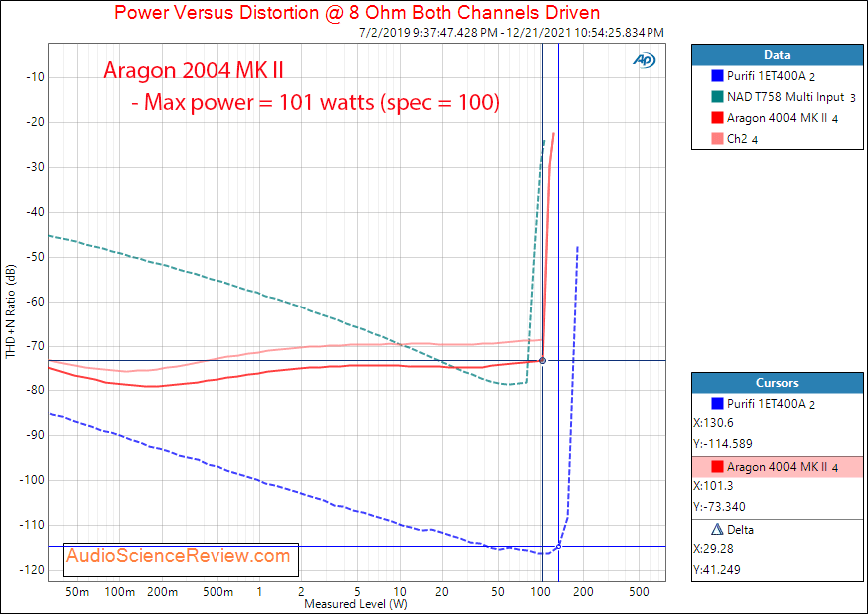This screenshot has width=868, height=614.
Task: Click the red Aragon 4004 MK II legend swatch
Action: pyautogui.click(x=717, y=117)
